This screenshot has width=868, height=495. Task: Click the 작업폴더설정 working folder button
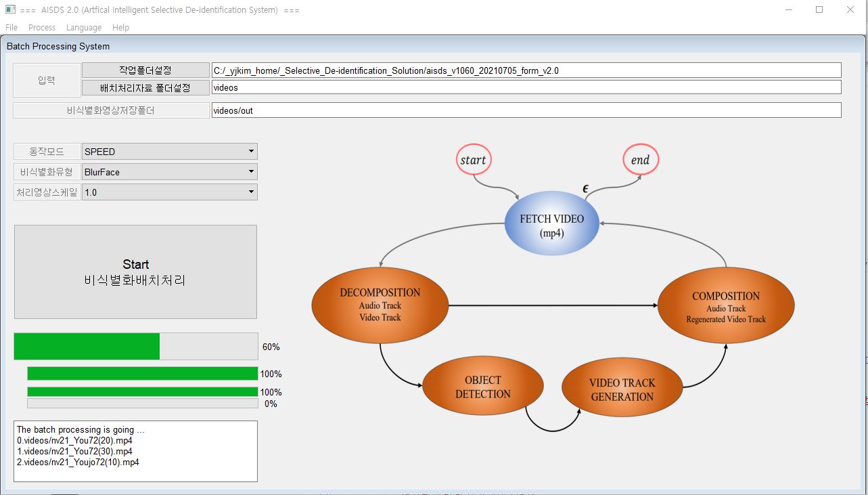pyautogui.click(x=145, y=70)
